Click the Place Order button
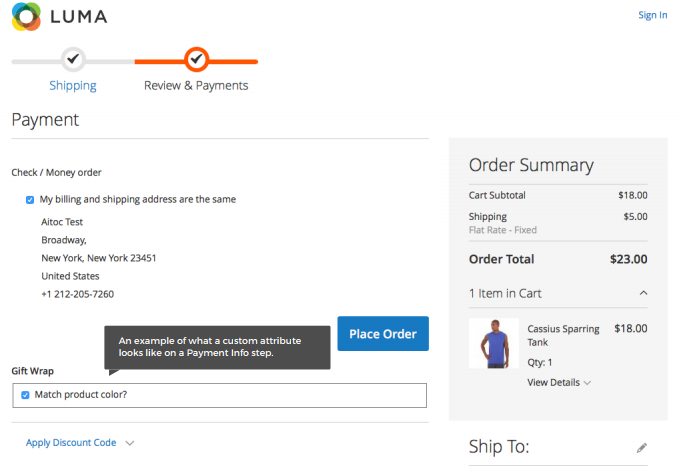The height and width of the screenshot is (476, 680). coord(383,333)
